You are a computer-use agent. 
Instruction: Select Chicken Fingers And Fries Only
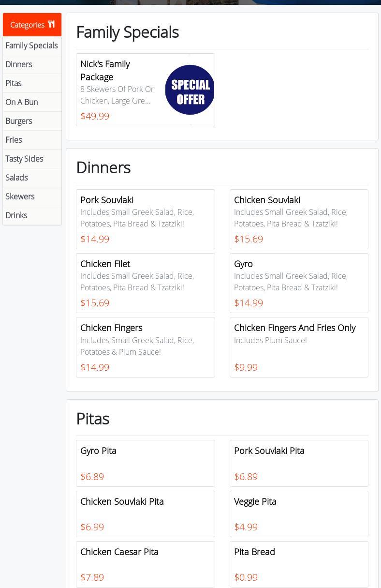(298, 347)
